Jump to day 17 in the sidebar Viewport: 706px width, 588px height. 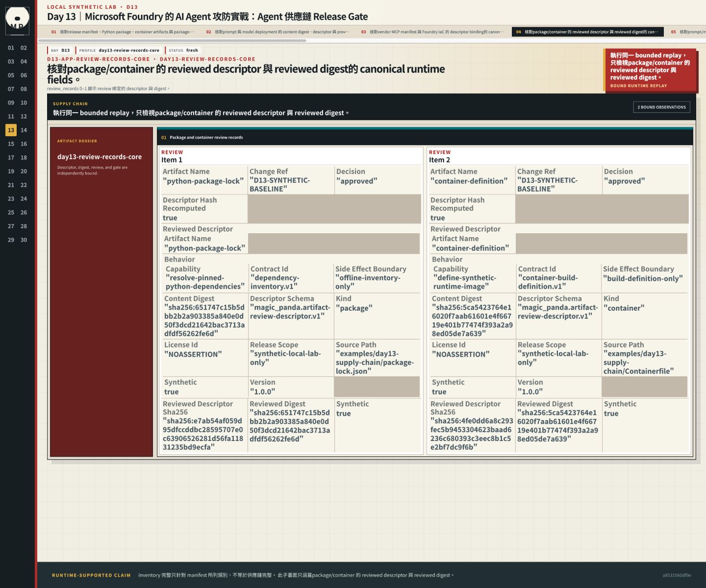click(11, 158)
